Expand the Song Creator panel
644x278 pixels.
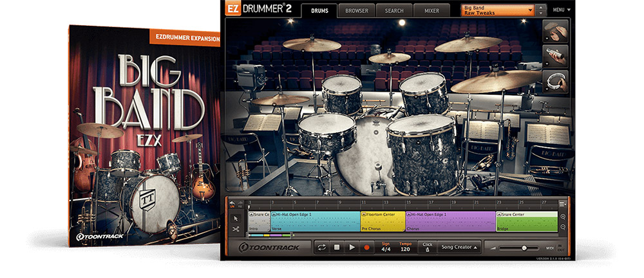[x=459, y=247]
